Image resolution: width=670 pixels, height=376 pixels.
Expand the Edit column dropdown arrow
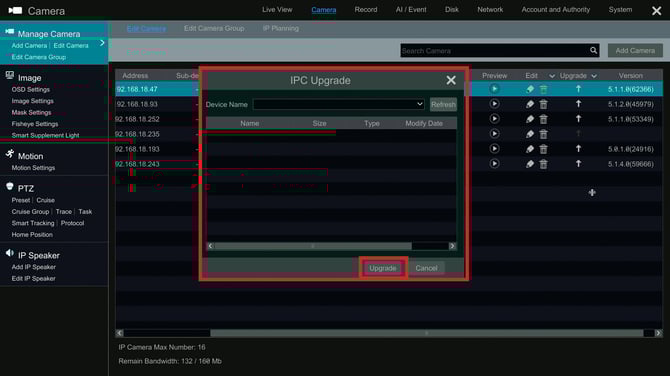(552, 76)
